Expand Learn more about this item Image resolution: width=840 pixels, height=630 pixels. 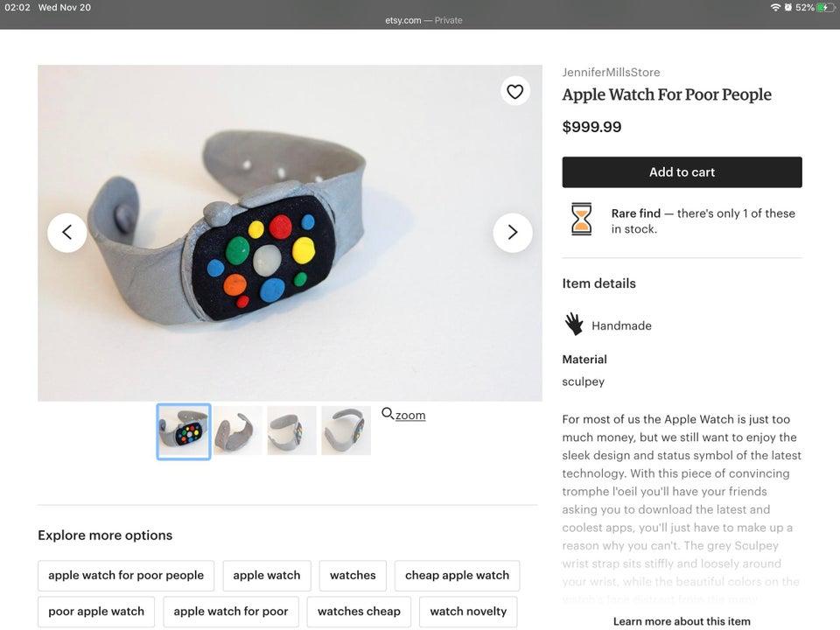point(682,621)
